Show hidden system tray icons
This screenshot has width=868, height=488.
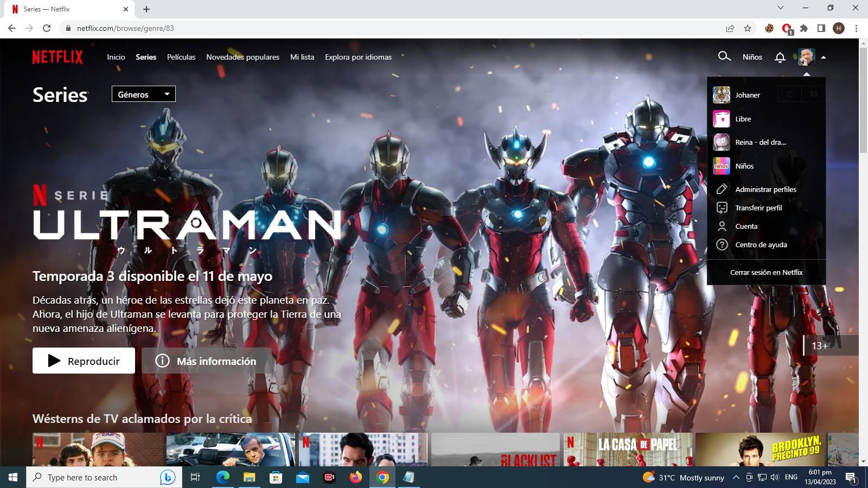(x=736, y=477)
